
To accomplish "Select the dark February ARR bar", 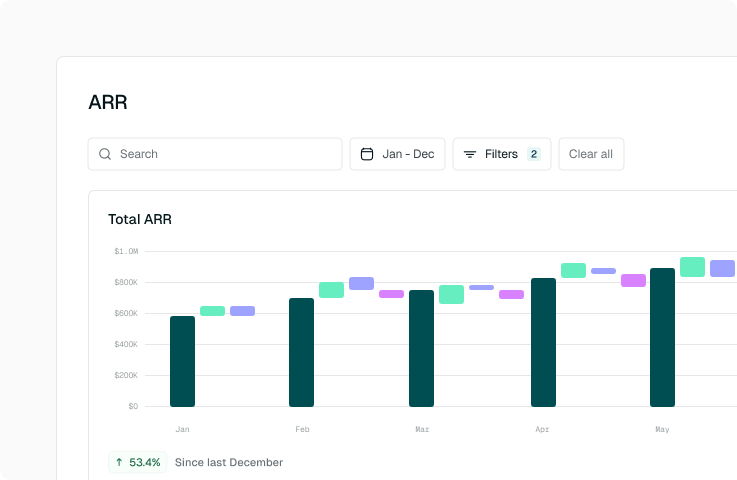I will click(x=301, y=352).
